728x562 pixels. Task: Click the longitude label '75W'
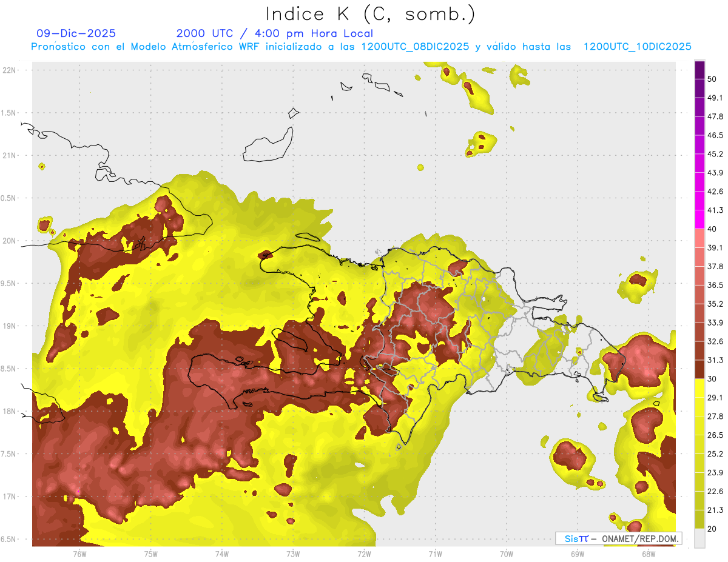(x=151, y=554)
